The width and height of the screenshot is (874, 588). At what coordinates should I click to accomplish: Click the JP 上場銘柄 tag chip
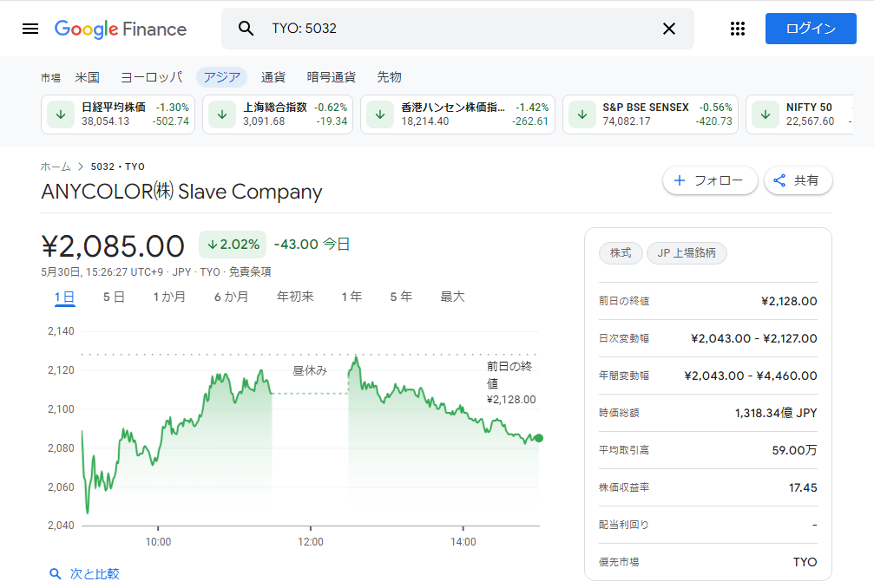point(687,253)
